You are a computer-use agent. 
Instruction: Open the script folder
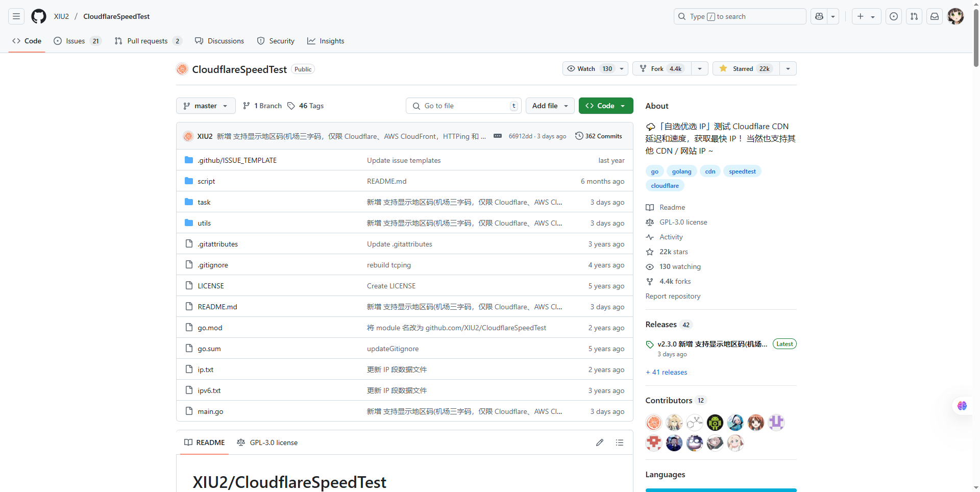[206, 181]
